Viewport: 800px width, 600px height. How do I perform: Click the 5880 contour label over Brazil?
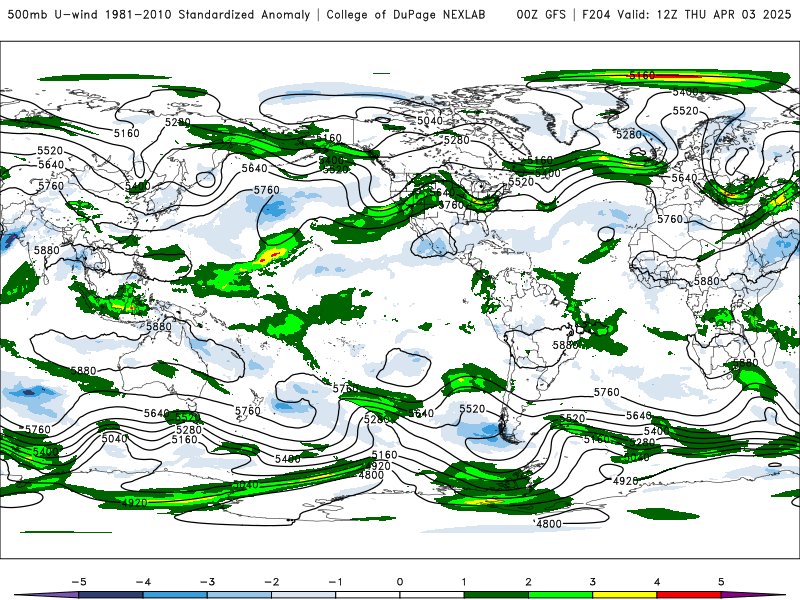[565, 345]
